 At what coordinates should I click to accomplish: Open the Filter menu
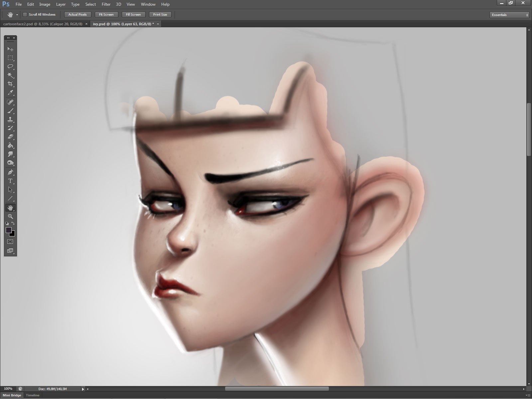[106, 4]
